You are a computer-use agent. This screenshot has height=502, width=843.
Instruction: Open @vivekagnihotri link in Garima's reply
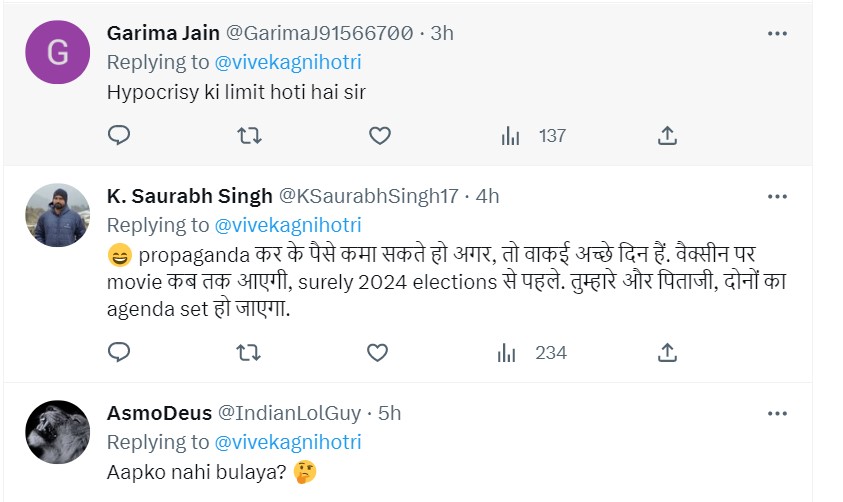288,62
